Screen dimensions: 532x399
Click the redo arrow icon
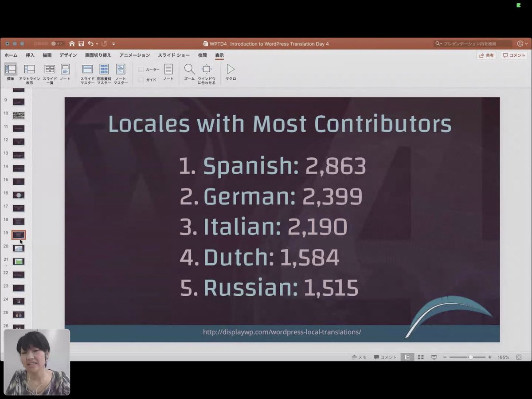pos(104,43)
